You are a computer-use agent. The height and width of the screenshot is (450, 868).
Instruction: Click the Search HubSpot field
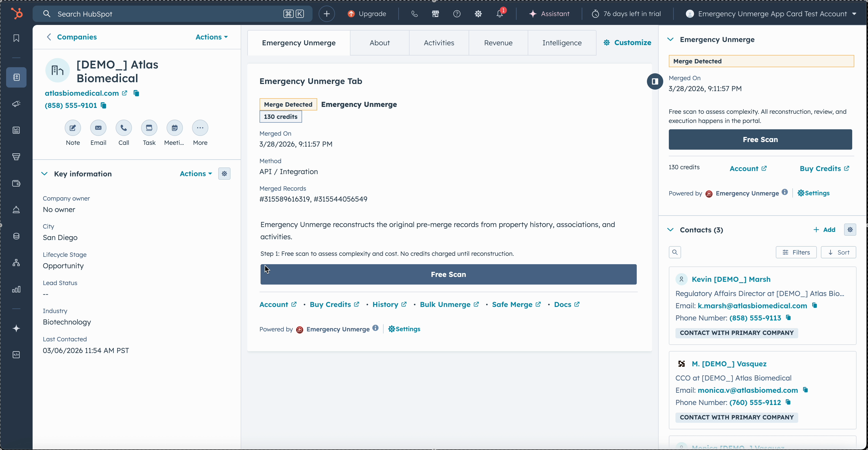[172, 14]
